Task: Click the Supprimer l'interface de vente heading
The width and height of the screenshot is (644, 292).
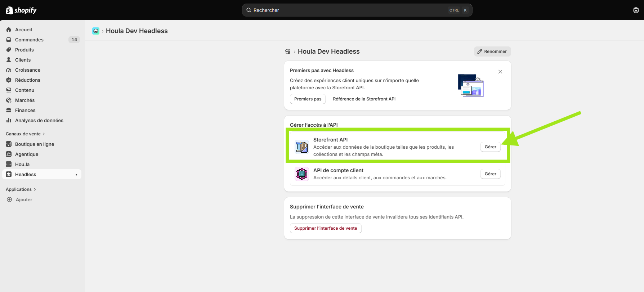Action: (x=327, y=207)
